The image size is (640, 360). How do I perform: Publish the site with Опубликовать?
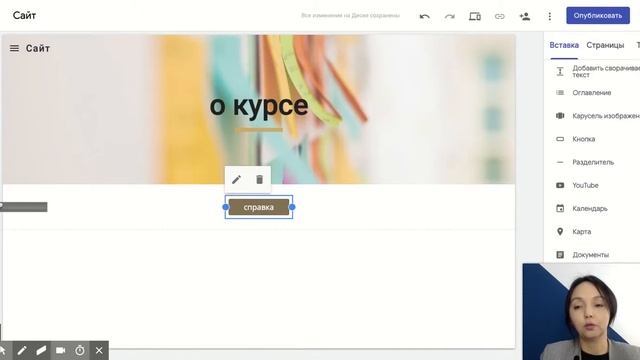(598, 16)
